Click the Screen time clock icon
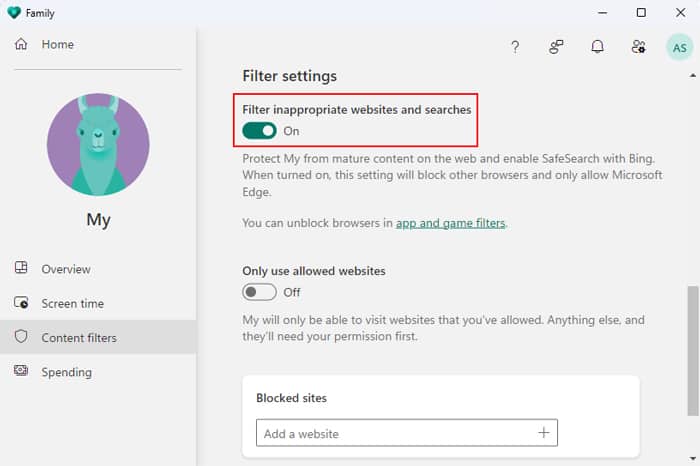 pyautogui.click(x=21, y=303)
